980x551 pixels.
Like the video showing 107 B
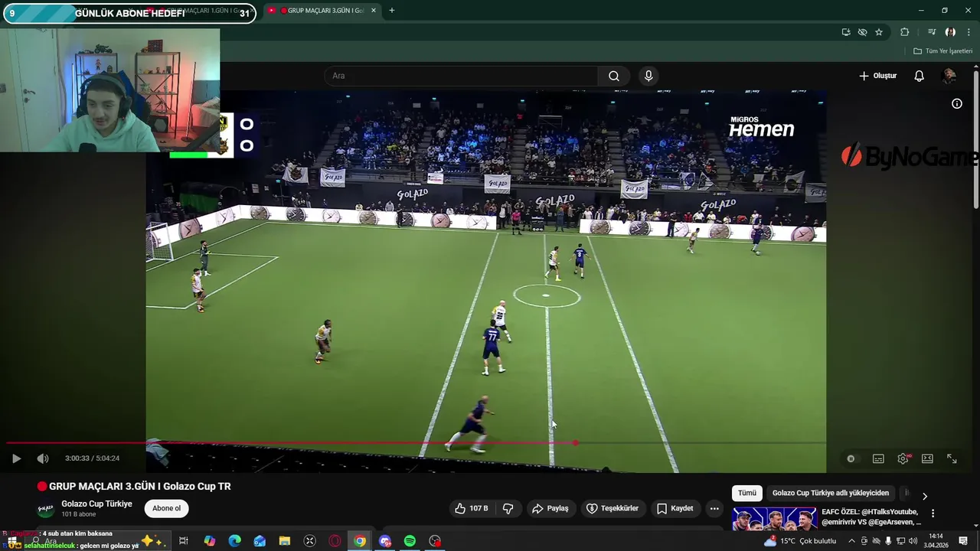coord(471,508)
